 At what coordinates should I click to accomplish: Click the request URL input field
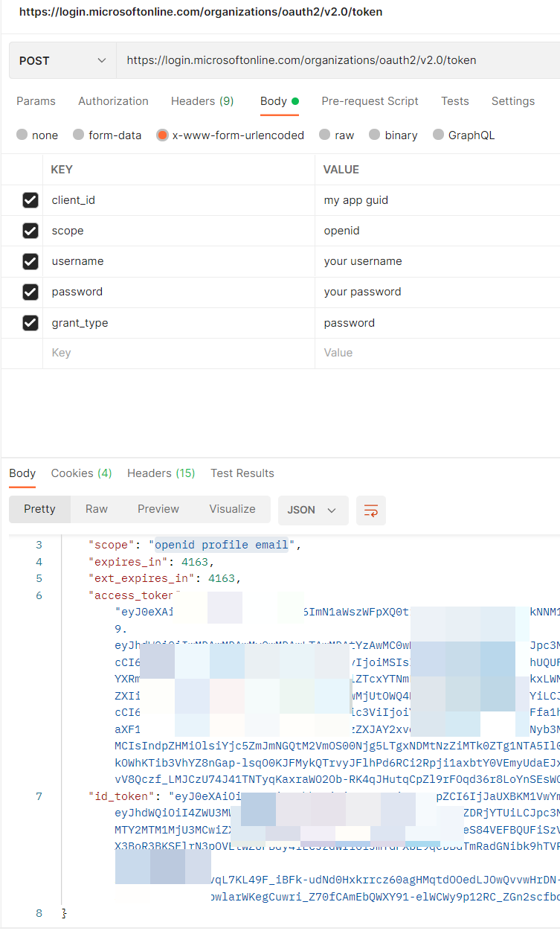[x=335, y=60]
